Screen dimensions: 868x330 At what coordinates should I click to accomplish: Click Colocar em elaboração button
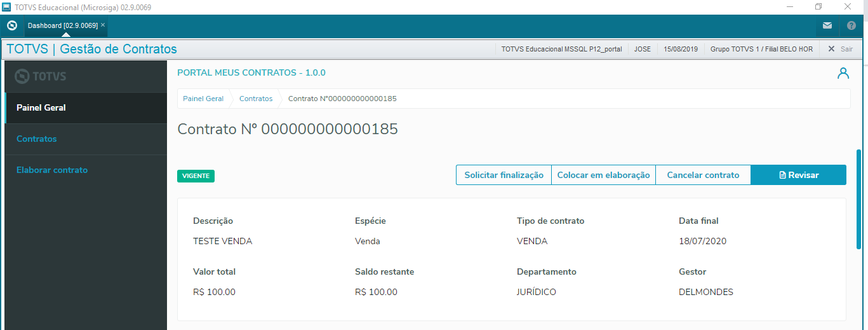603,175
